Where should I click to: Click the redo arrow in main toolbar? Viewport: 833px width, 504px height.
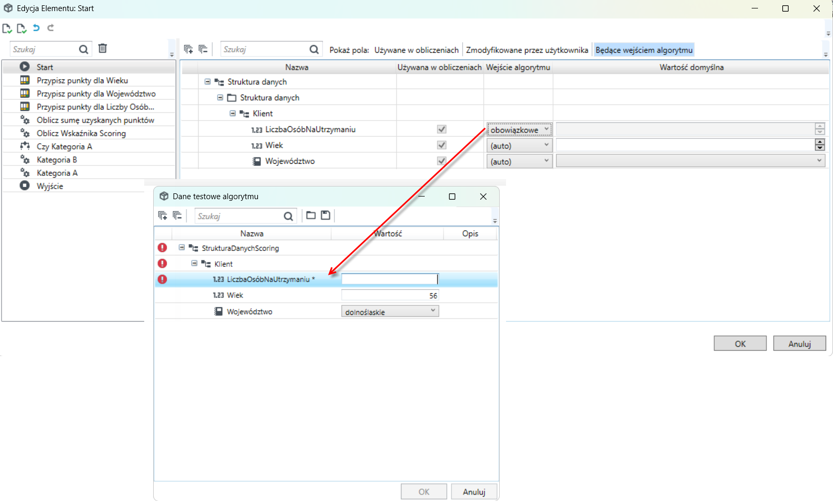click(51, 28)
